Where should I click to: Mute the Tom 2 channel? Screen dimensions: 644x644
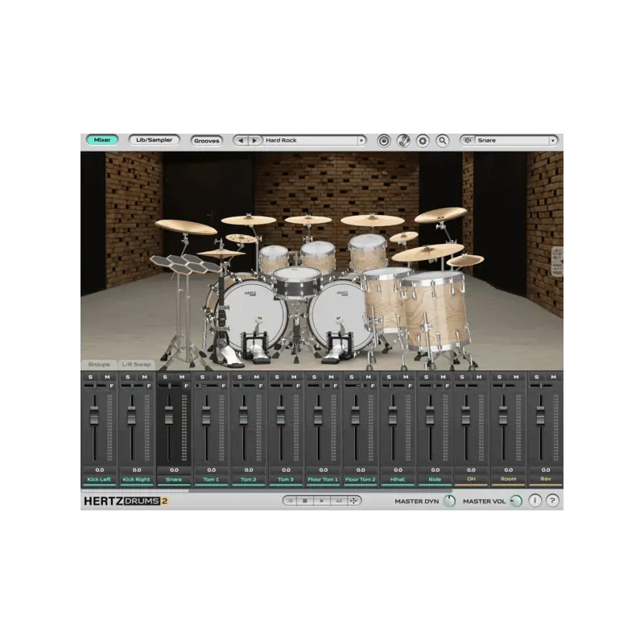[x=256, y=377]
